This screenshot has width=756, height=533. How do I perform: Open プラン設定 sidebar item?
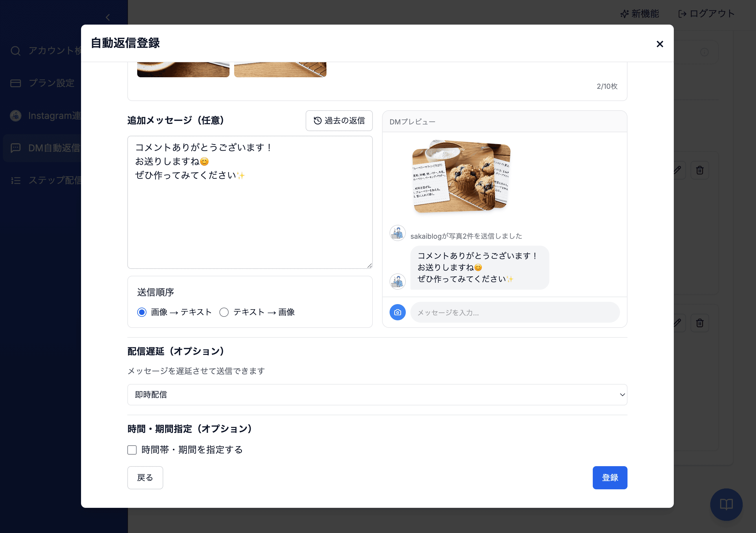pyautogui.click(x=43, y=83)
